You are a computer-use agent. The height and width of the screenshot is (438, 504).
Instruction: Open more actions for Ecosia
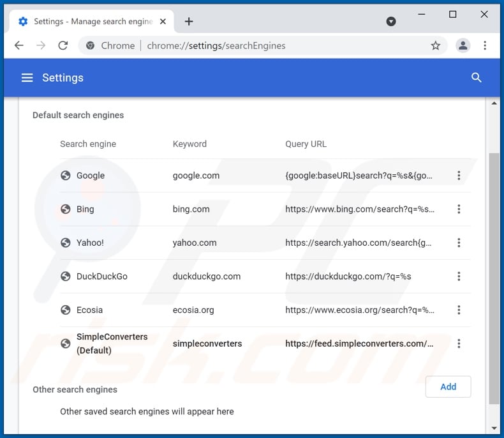459,310
